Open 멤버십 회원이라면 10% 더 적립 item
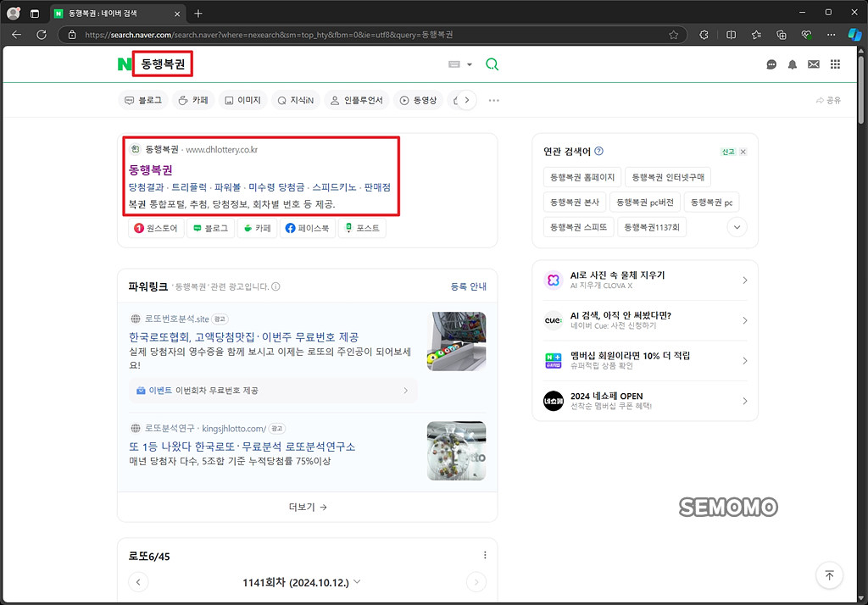 click(645, 360)
